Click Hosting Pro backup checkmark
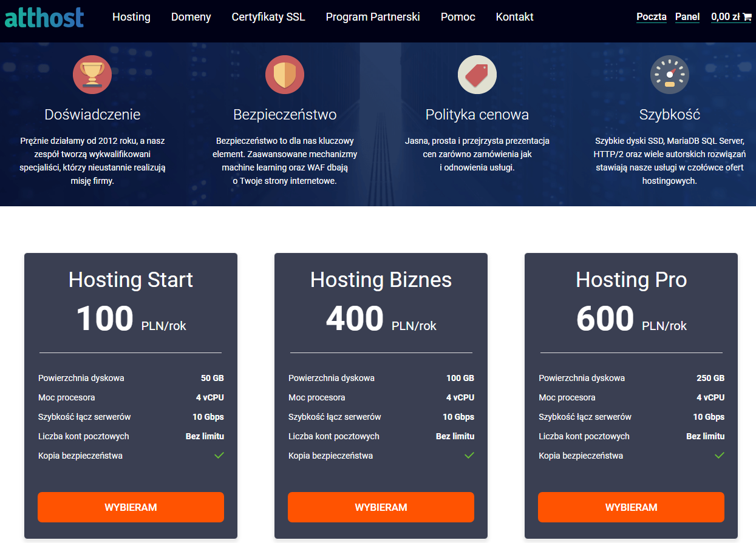756x543 pixels. [x=720, y=455]
